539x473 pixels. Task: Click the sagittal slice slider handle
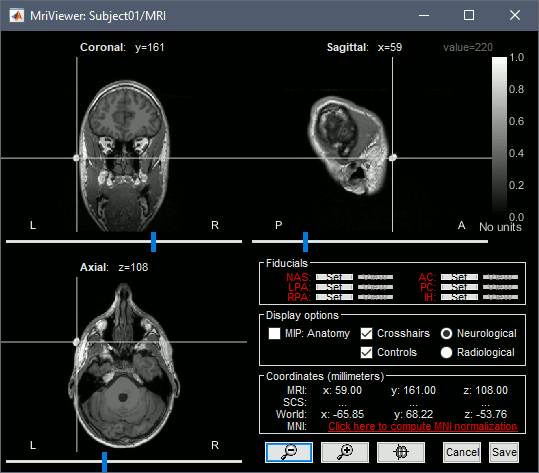(306, 242)
